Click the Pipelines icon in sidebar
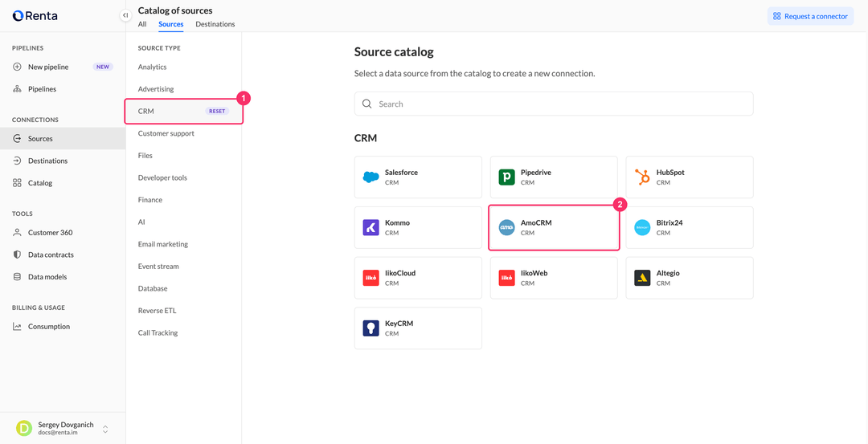868x444 pixels. [x=17, y=89]
